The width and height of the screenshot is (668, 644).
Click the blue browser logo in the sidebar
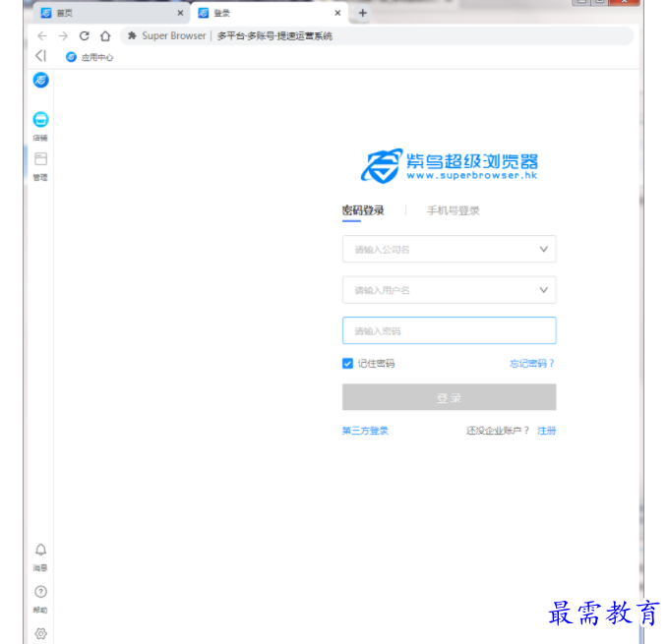click(x=41, y=80)
